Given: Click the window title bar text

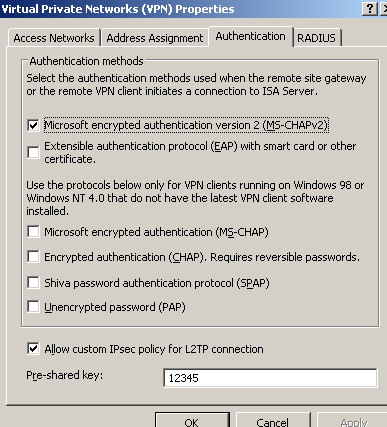Looking at the screenshot, I should point(117,9).
